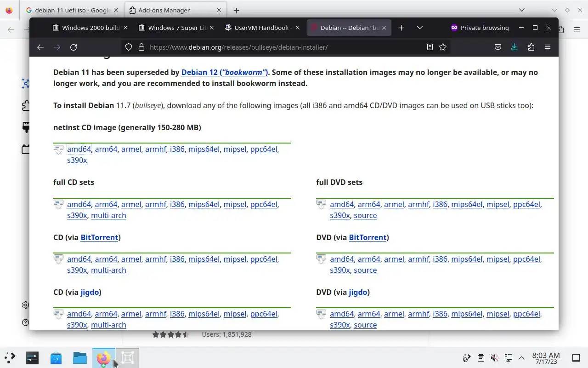
Task: Open mipsel link under DVD via BitTorrent
Action: click(498, 259)
